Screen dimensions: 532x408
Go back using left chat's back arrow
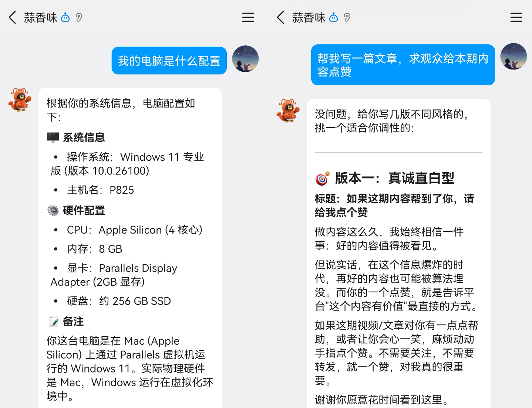pyautogui.click(x=13, y=17)
